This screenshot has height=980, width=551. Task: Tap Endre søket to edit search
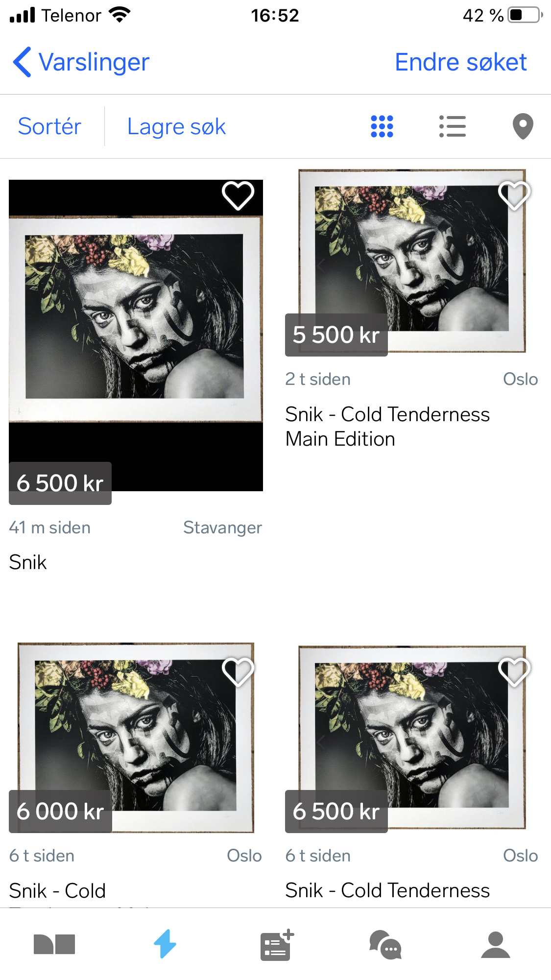[x=461, y=62]
